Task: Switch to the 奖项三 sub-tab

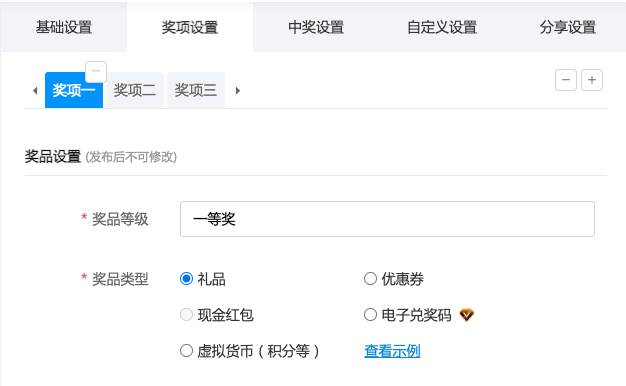Action: [196, 90]
